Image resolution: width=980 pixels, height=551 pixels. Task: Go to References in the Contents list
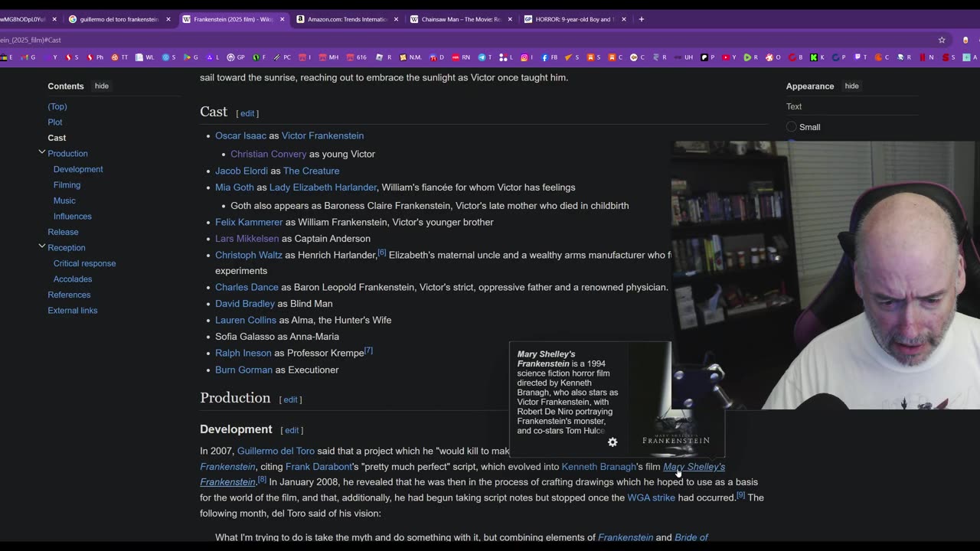click(x=69, y=295)
